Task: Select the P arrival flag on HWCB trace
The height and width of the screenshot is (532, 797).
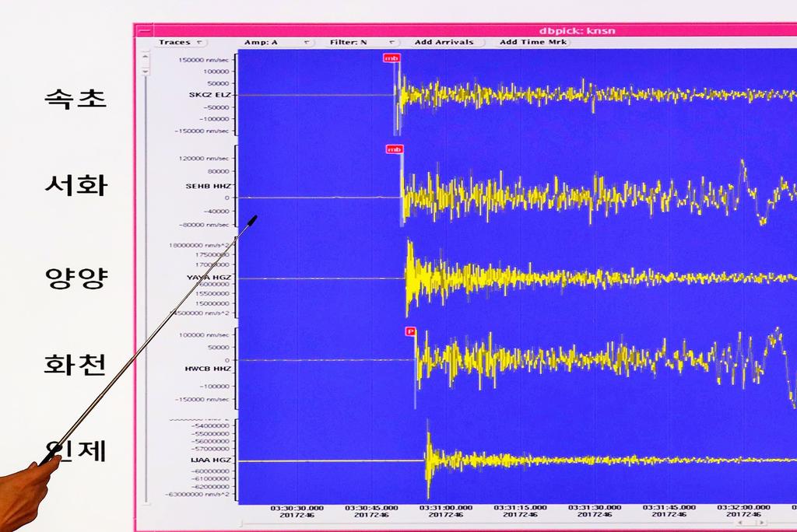Action: [410, 331]
